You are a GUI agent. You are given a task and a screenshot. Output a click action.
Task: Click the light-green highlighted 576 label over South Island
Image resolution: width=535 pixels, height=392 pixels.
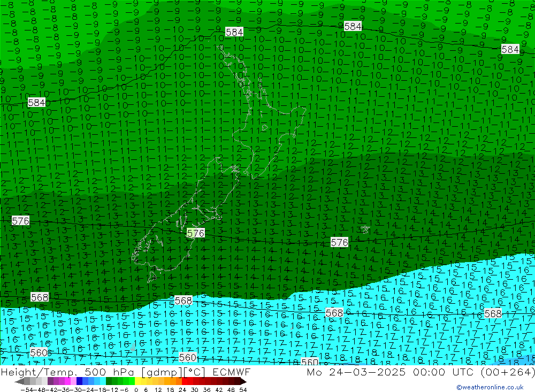click(196, 233)
